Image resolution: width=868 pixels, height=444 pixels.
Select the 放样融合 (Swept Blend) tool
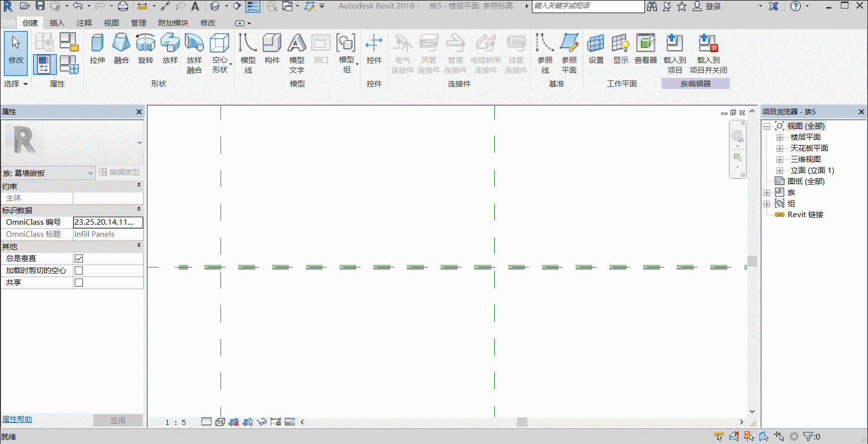(194, 53)
